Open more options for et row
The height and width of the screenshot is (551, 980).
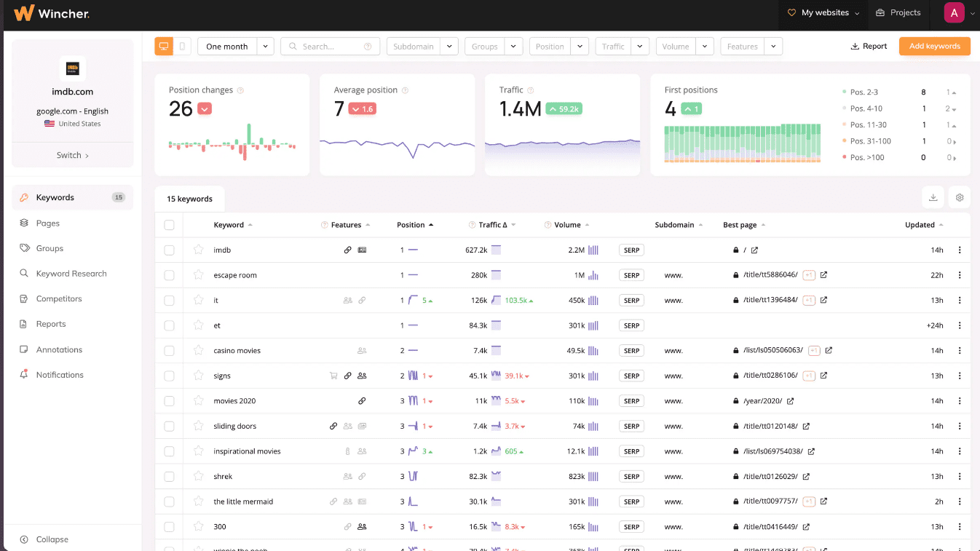tap(960, 325)
